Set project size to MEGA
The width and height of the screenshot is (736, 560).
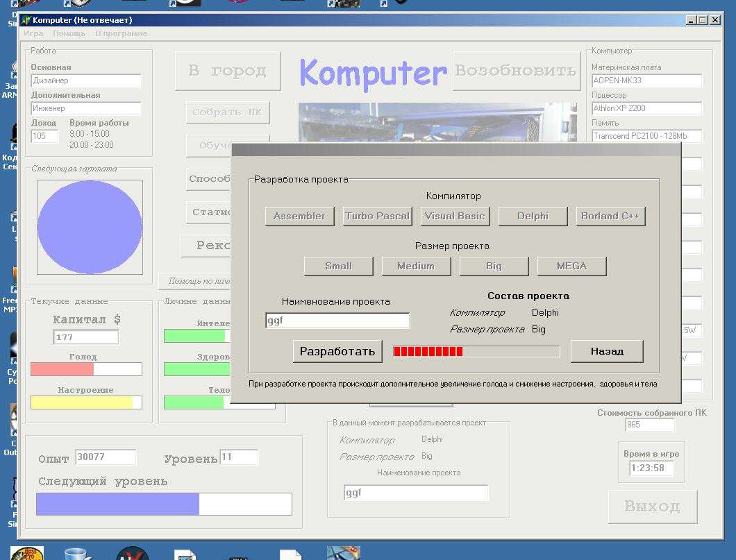(571, 266)
